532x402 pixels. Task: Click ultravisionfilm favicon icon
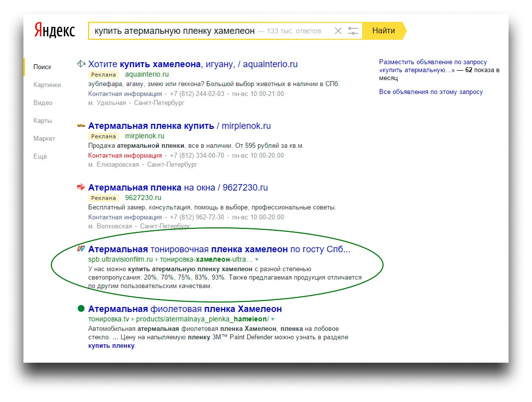(81, 248)
